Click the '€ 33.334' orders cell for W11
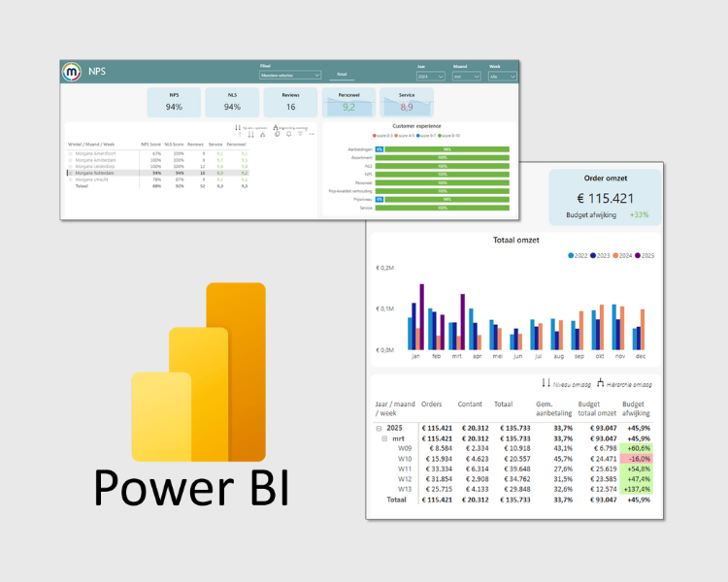The width and height of the screenshot is (728, 582). coord(439,469)
